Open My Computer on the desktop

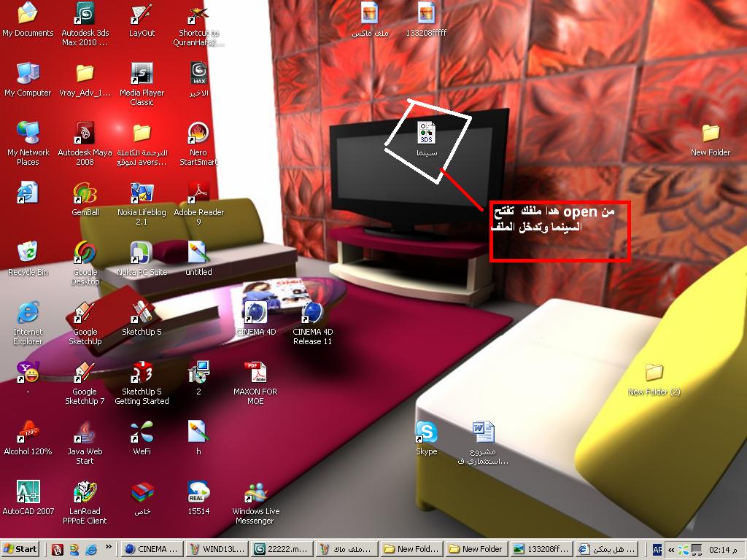click(x=28, y=79)
